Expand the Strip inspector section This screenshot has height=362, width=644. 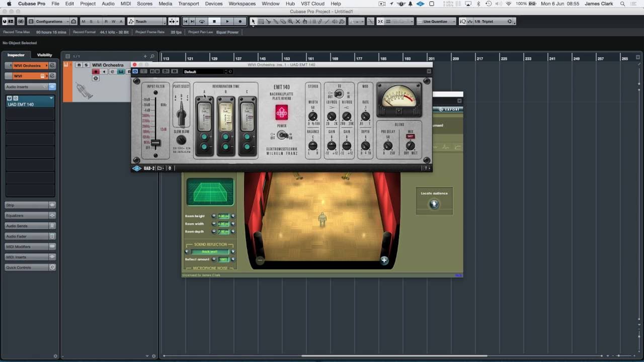point(30,205)
